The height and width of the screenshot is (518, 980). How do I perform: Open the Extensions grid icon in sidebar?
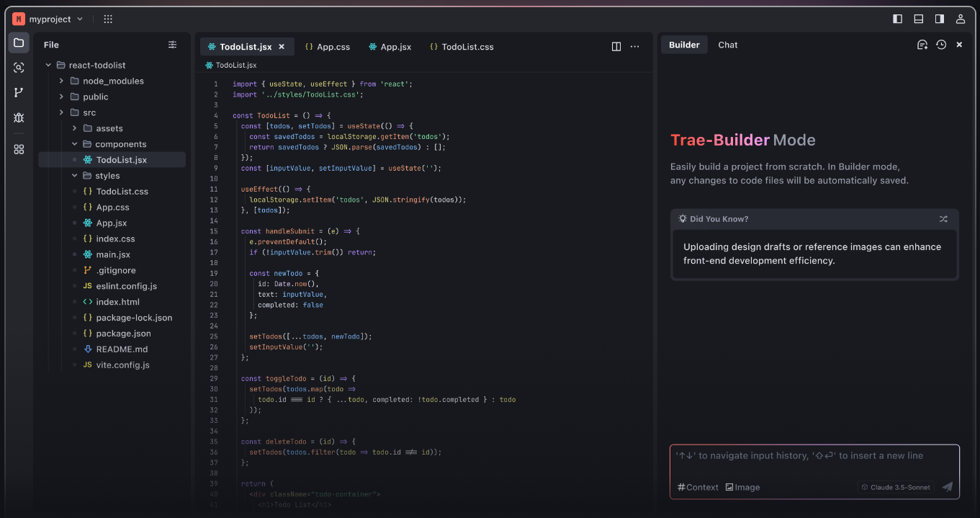19,149
